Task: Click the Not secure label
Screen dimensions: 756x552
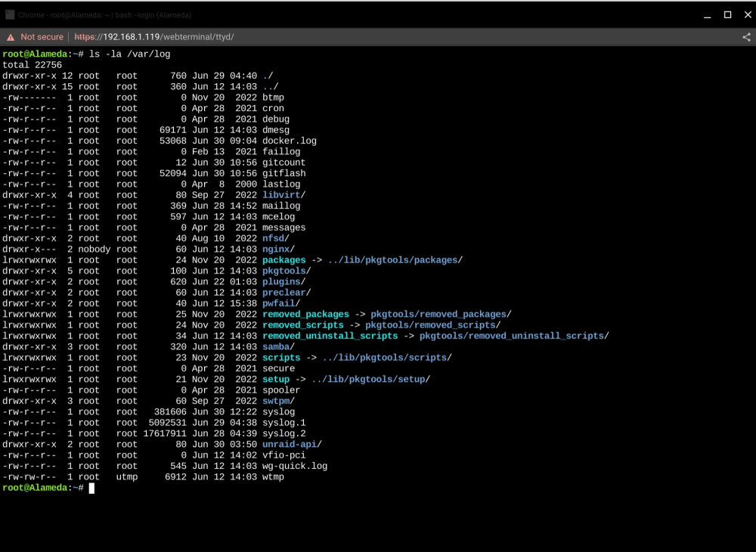Action: coord(42,37)
